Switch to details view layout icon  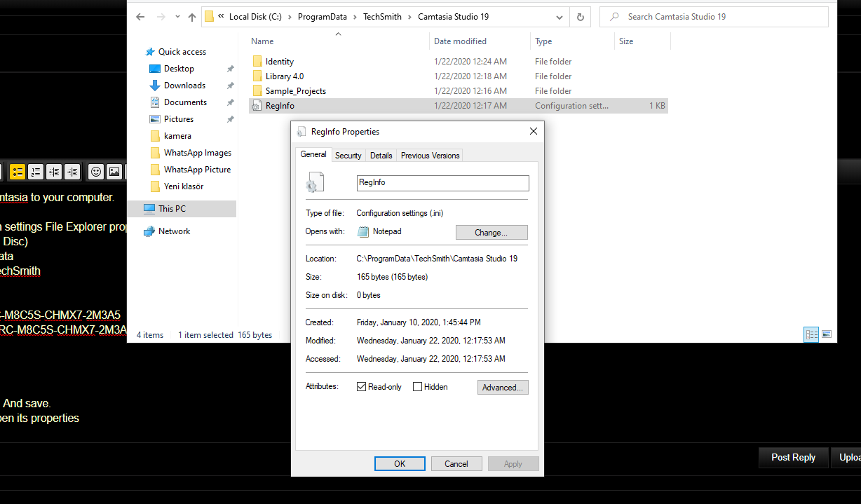[812, 335]
